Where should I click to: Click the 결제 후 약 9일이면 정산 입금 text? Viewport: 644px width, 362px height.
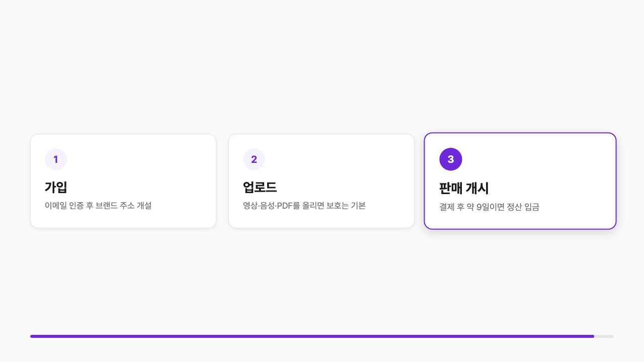click(x=490, y=207)
